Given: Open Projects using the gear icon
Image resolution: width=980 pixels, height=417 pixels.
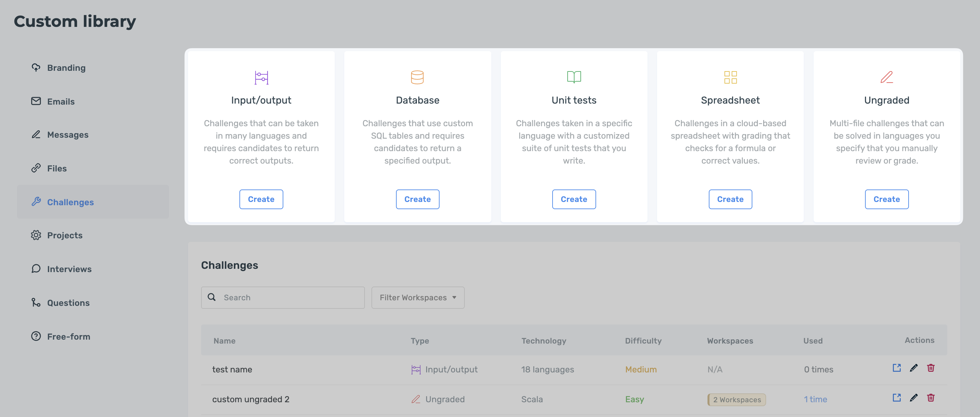Looking at the screenshot, I should point(36,235).
